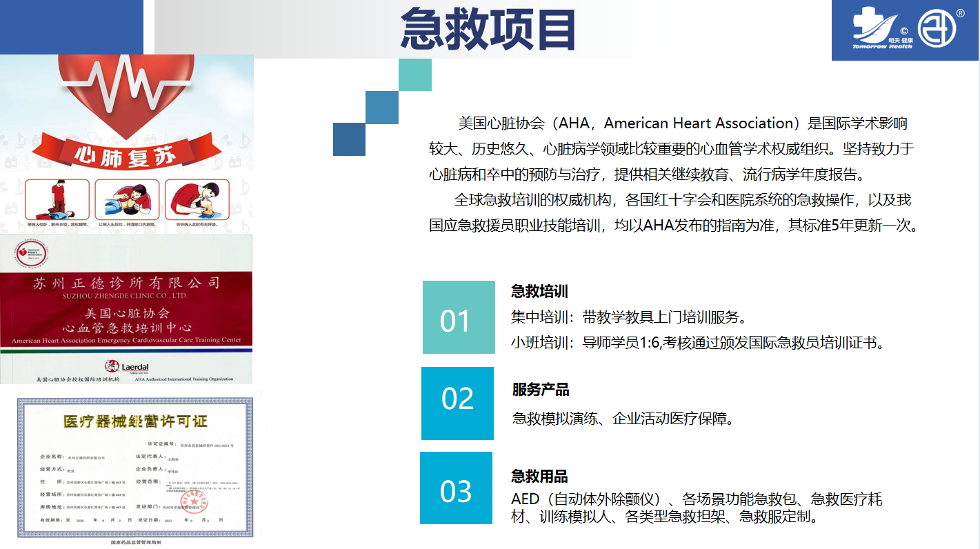
Task: Select the line '集中培训：带教学教具上门培训服务。'
Action: pos(630,317)
